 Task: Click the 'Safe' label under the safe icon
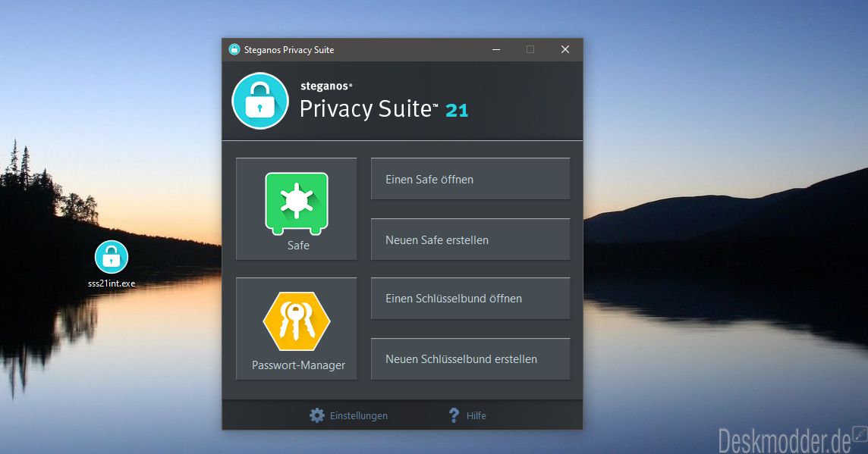pyautogui.click(x=298, y=246)
